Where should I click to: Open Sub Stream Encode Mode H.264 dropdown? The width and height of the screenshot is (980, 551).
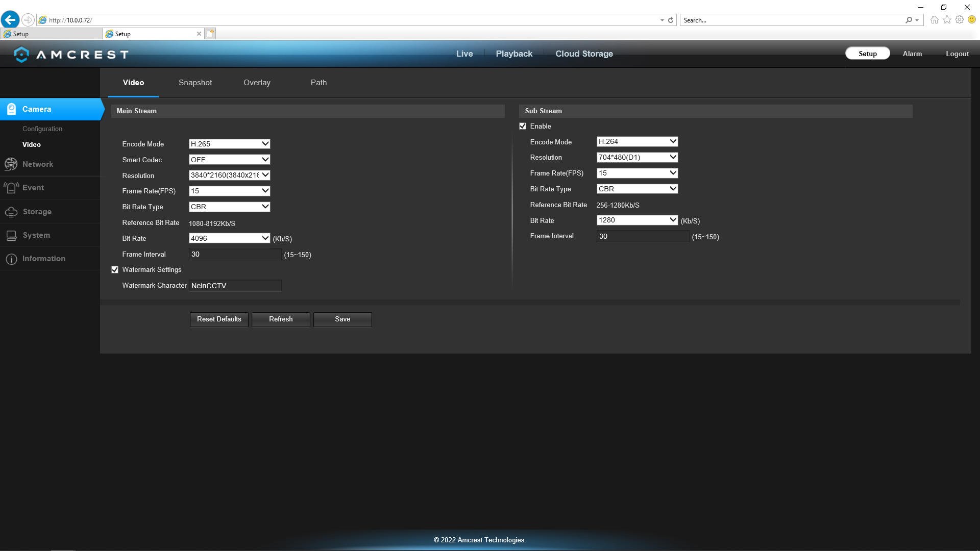[x=637, y=141]
